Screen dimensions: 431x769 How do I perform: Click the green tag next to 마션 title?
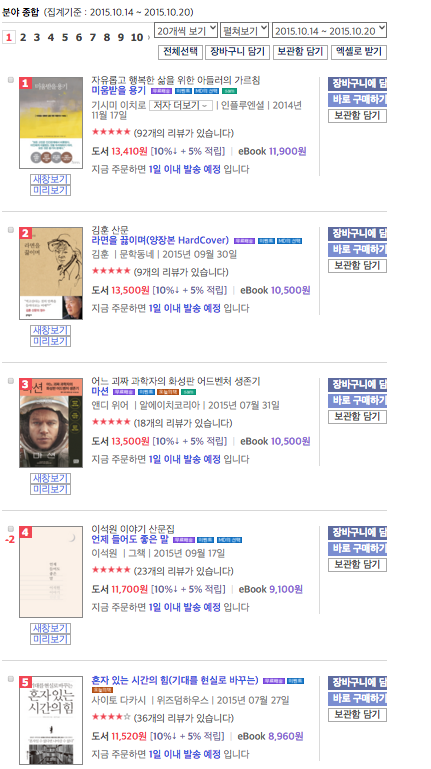coord(188,392)
